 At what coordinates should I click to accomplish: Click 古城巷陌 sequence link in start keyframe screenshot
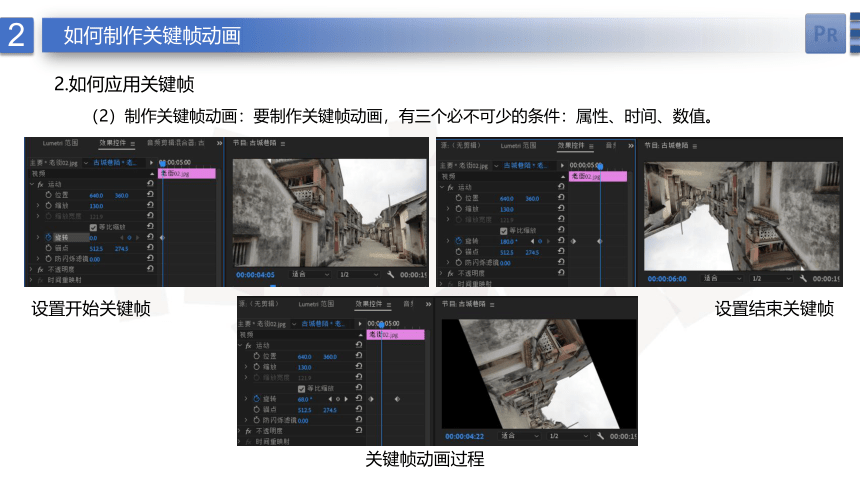coord(114,163)
